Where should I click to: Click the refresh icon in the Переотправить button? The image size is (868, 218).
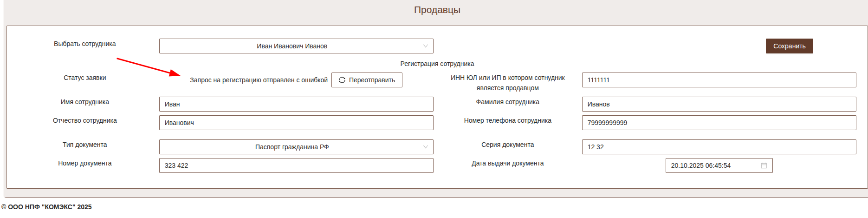pos(342,80)
